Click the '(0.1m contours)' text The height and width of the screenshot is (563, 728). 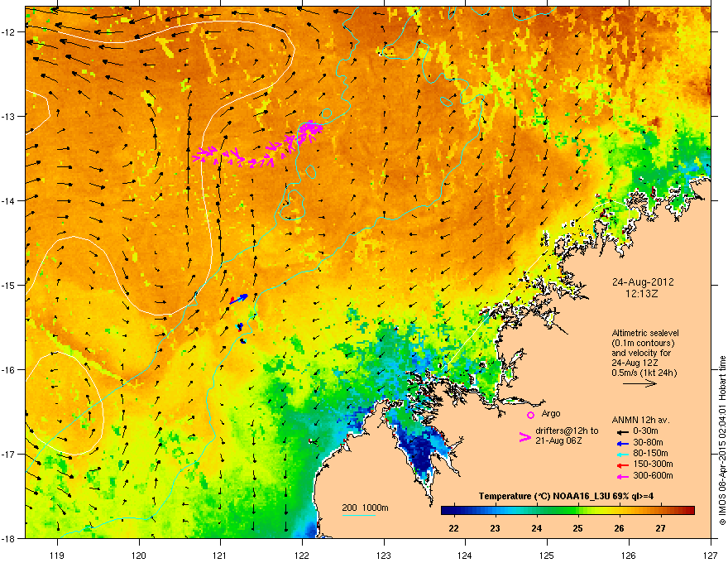tap(644, 344)
